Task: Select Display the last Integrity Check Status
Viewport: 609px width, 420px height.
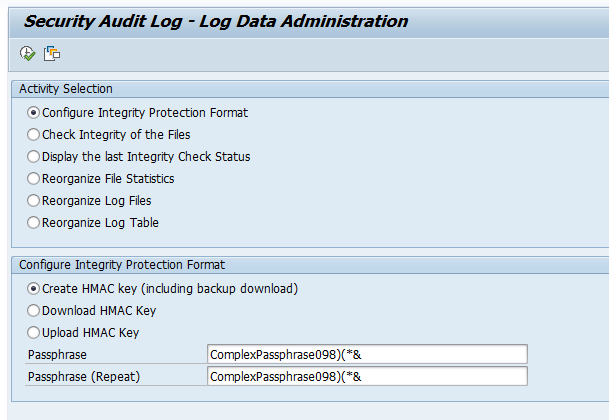Action: coord(34,157)
